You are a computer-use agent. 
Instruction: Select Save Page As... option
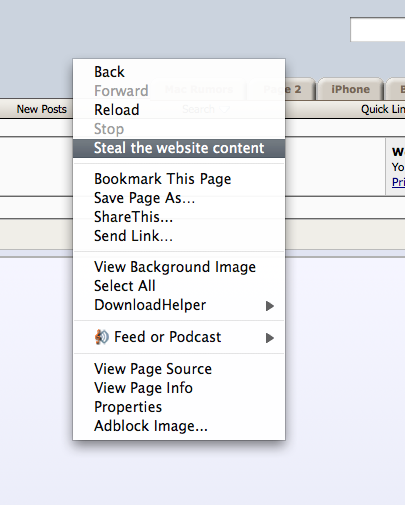click(179, 198)
